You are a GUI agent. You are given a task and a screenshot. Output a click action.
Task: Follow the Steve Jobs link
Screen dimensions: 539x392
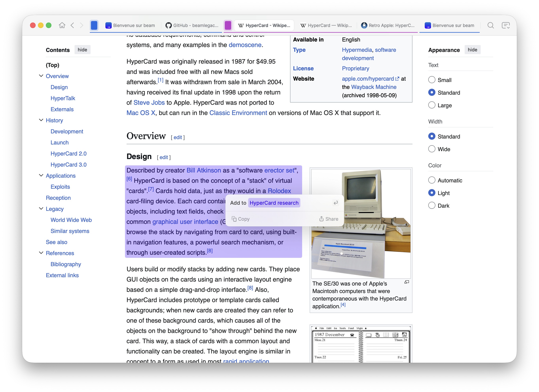[149, 103]
